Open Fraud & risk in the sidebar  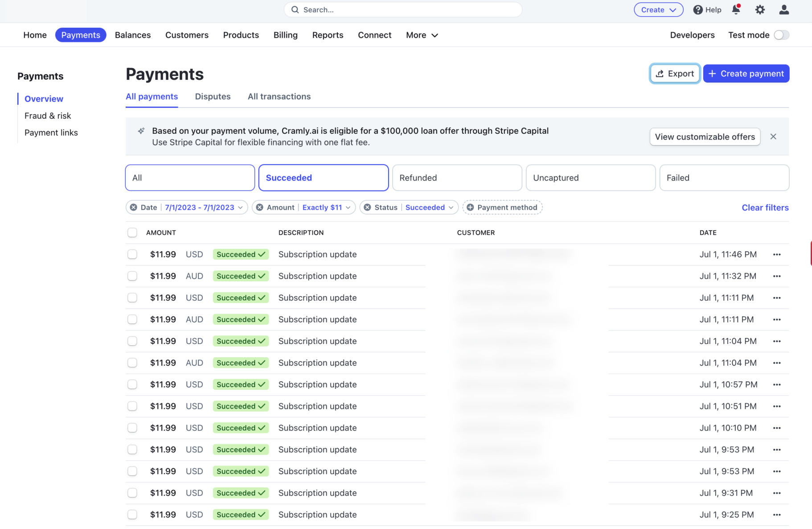[48, 116]
